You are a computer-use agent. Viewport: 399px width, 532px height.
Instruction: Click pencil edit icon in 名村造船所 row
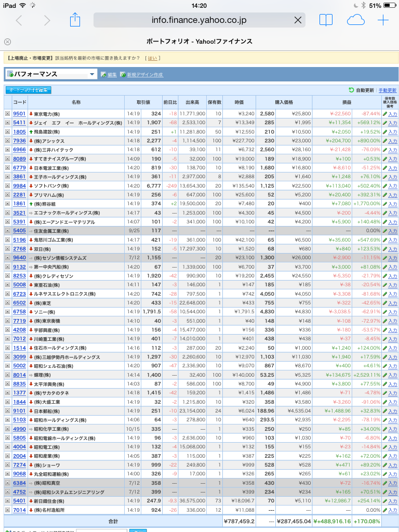pos(385,510)
